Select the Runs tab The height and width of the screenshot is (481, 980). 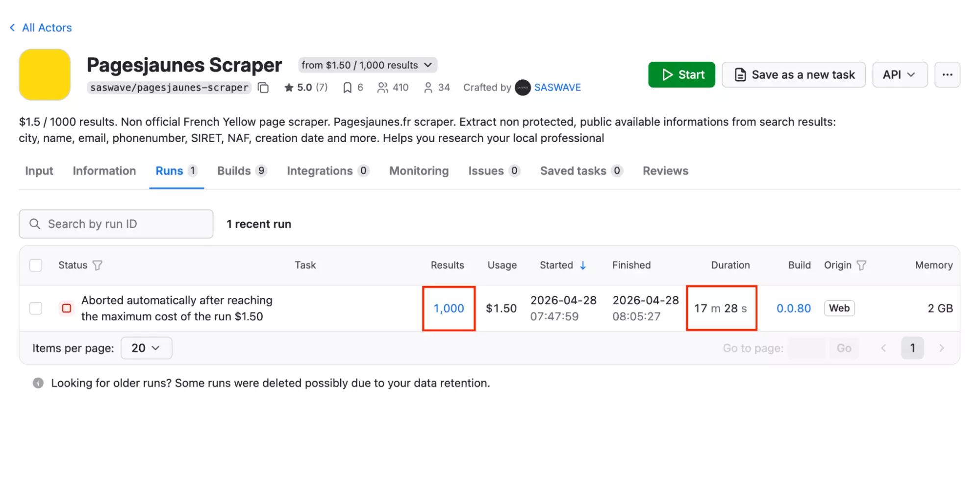[x=176, y=171]
